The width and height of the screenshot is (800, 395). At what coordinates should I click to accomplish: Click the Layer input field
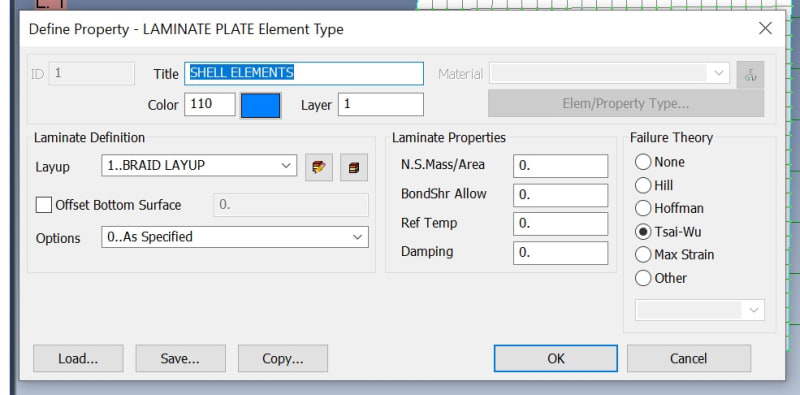point(381,104)
